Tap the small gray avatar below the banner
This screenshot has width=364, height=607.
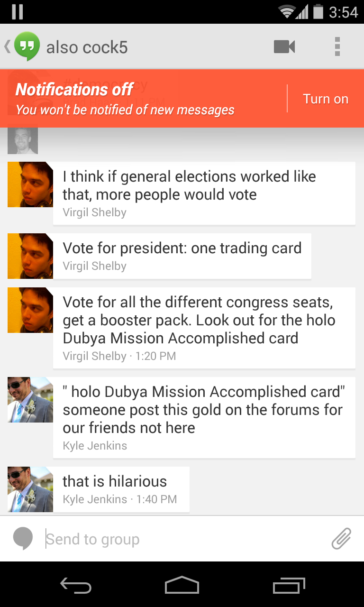click(22, 140)
